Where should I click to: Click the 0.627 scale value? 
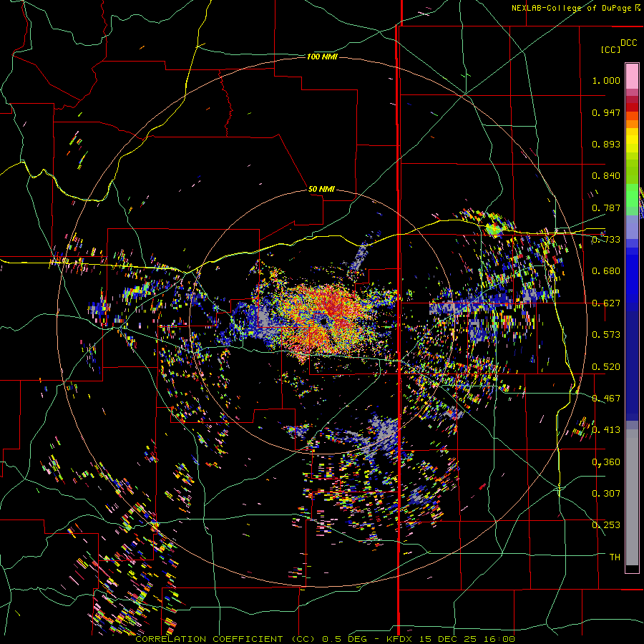pos(606,303)
